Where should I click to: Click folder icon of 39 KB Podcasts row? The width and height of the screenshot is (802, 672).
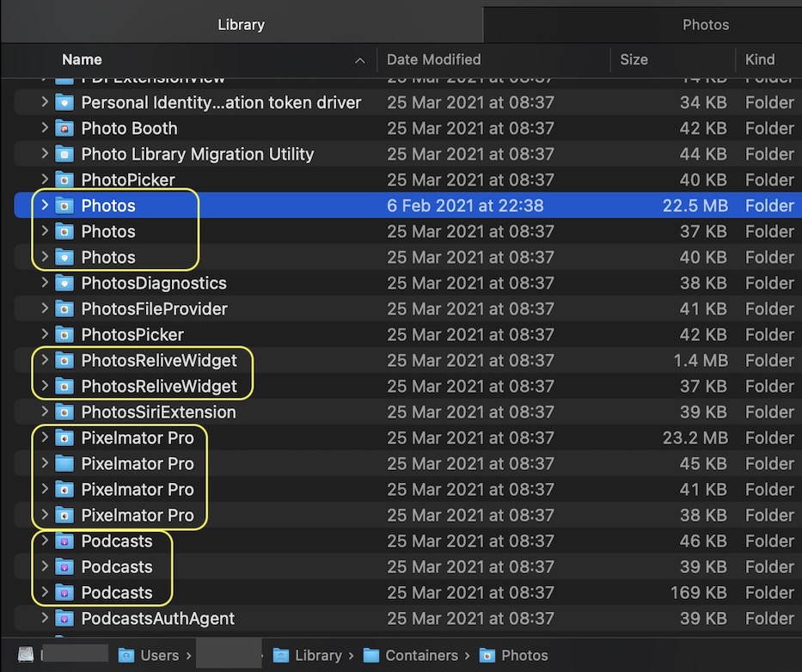point(64,566)
